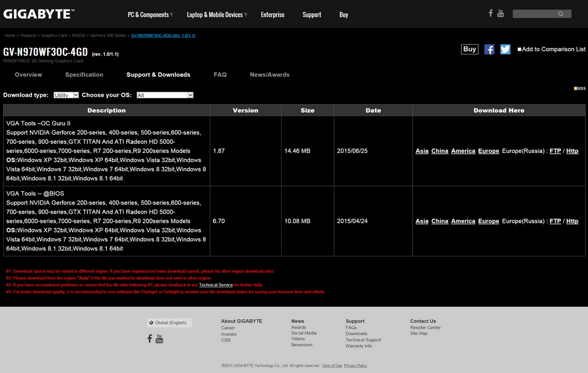Go to the Graphics Card breadcrumb

tap(54, 35)
